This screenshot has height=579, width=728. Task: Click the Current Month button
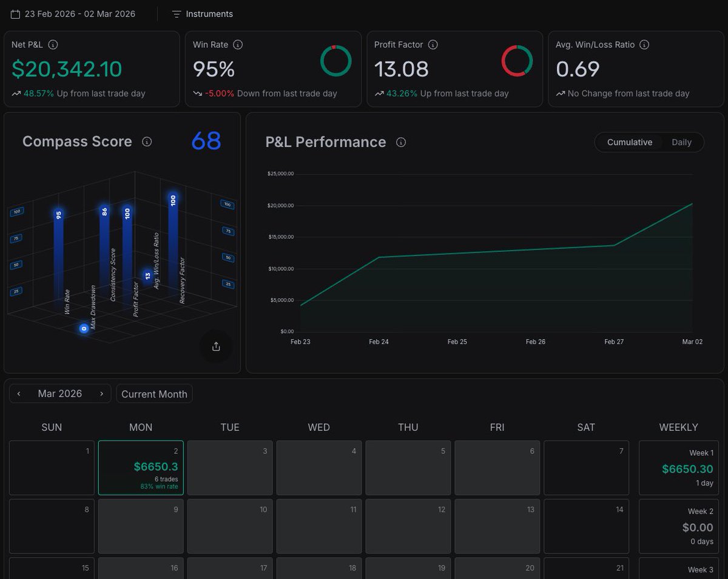(x=154, y=394)
